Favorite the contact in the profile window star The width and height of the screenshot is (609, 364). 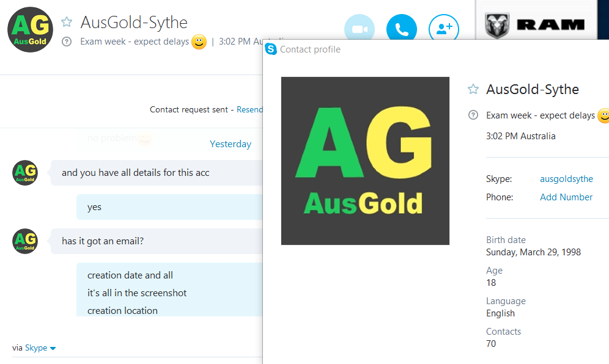(473, 89)
